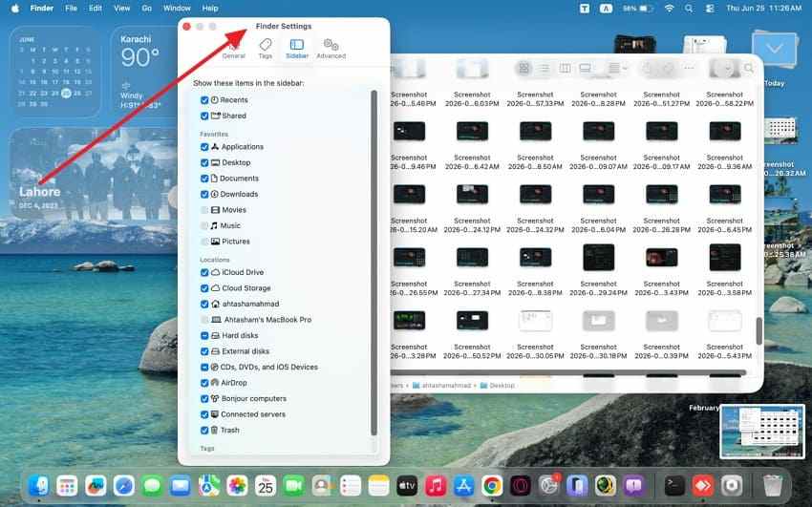Open the Trash in the Dock
Image resolution: width=812 pixels, height=507 pixels.
pos(773,486)
